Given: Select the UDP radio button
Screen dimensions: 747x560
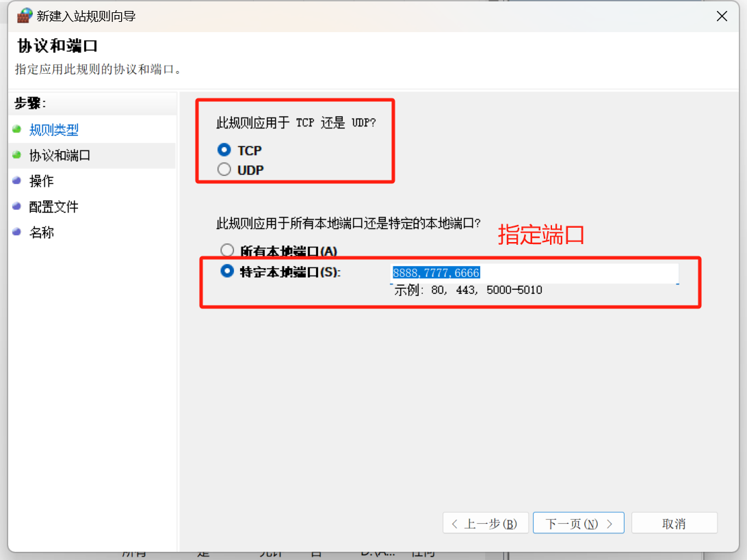Looking at the screenshot, I should (225, 170).
